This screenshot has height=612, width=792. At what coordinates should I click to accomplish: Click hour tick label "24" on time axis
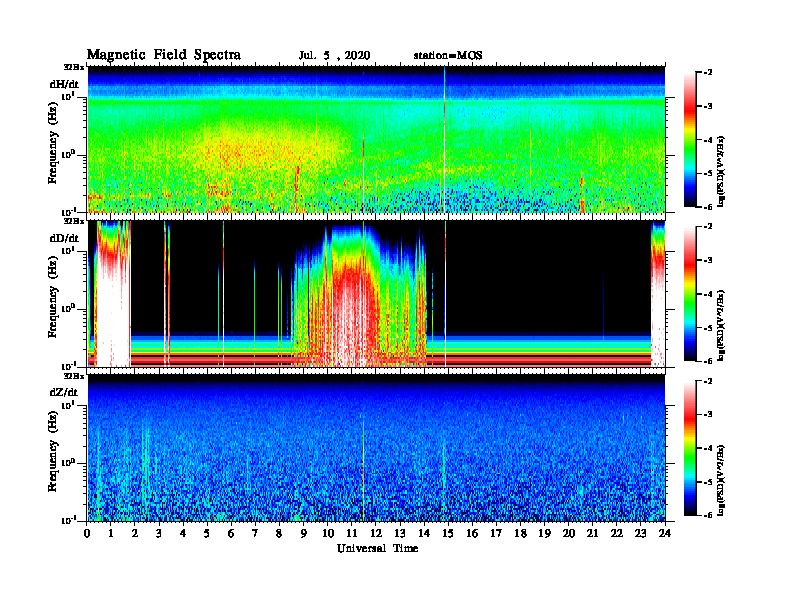[665, 534]
